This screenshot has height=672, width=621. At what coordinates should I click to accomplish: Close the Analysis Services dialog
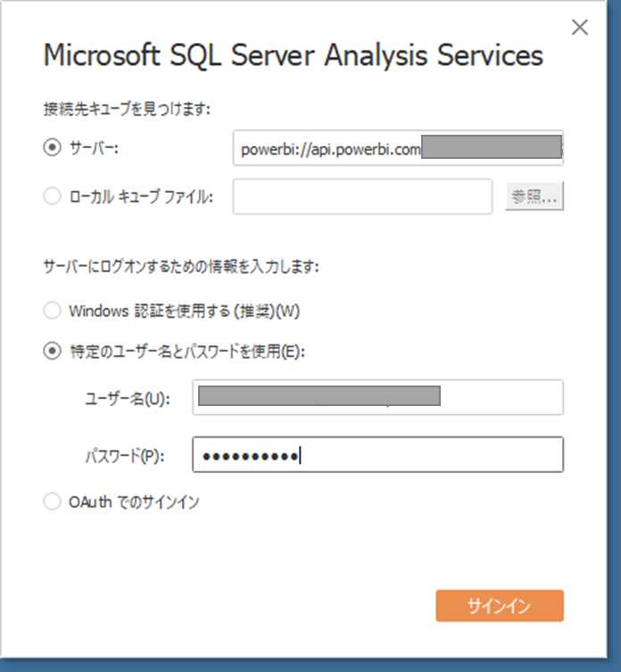[580, 28]
